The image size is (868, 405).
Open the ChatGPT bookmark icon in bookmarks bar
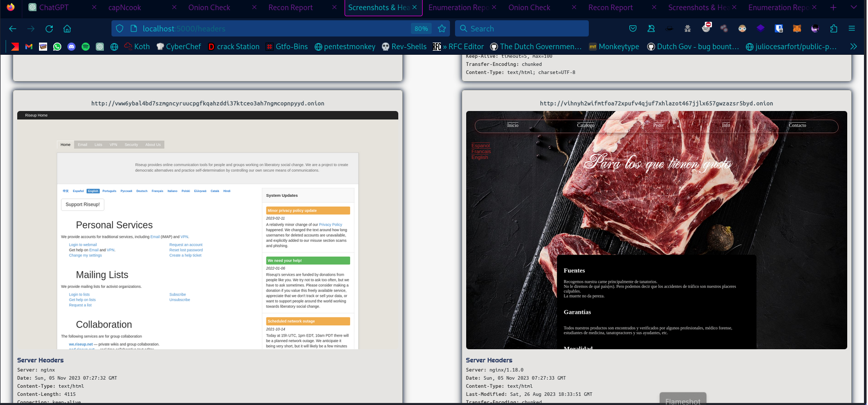[100, 47]
